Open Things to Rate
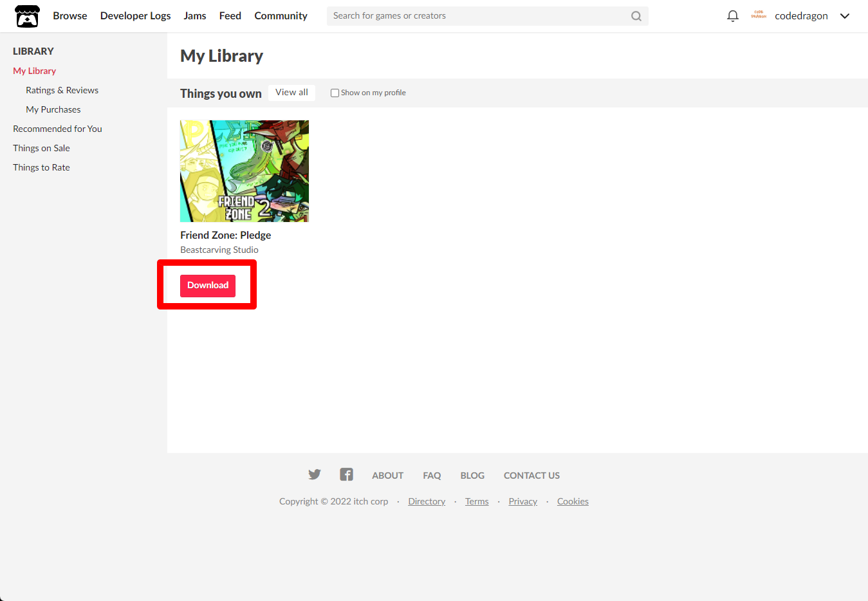 coord(41,167)
